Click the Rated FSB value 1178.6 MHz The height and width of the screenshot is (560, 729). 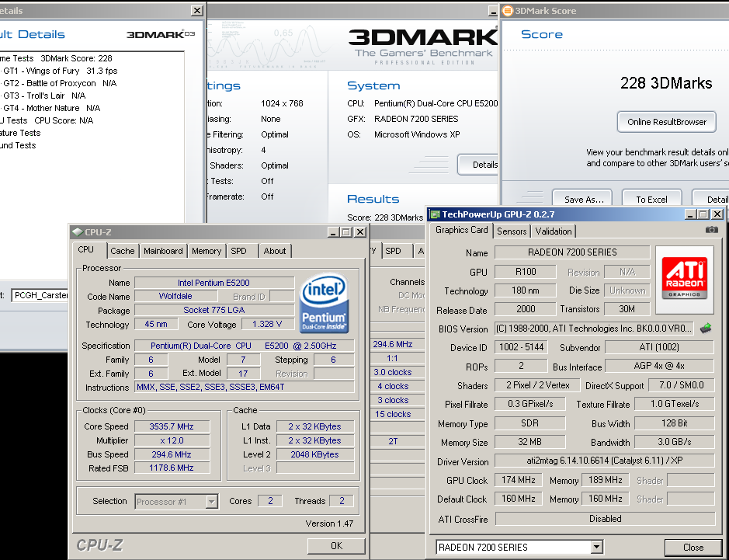(172, 468)
